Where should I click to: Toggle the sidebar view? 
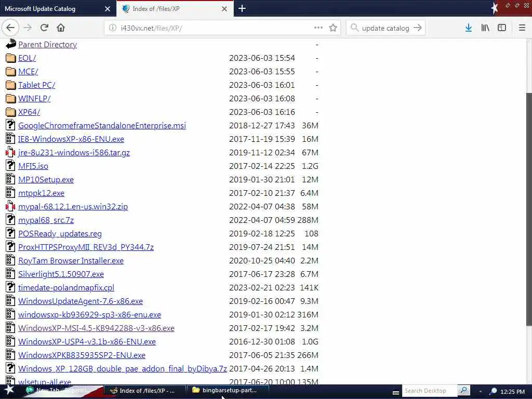point(502,28)
